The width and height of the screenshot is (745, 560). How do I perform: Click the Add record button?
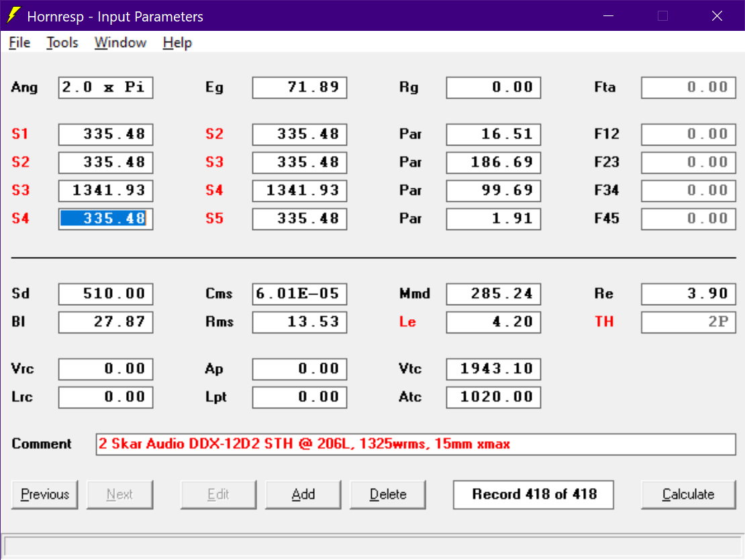tap(303, 494)
